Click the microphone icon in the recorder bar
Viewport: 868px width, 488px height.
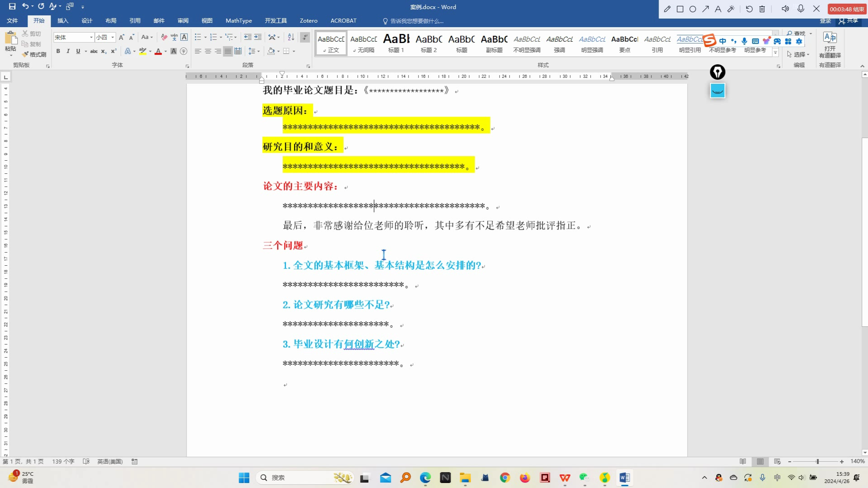click(x=800, y=9)
